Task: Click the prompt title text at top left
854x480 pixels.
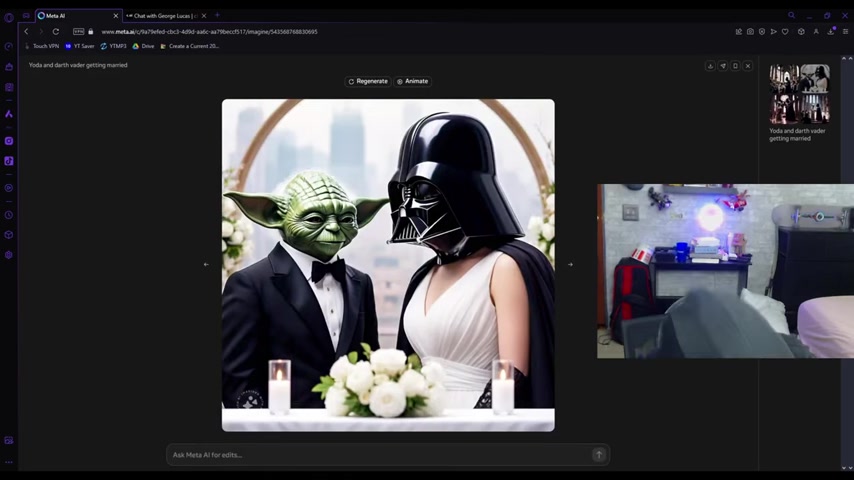Action: coord(78,65)
